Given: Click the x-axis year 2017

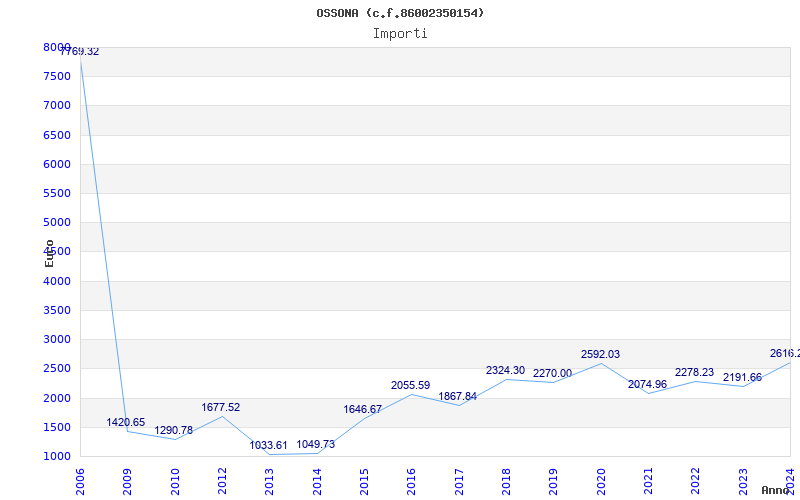Looking at the screenshot, I should click(x=459, y=482).
